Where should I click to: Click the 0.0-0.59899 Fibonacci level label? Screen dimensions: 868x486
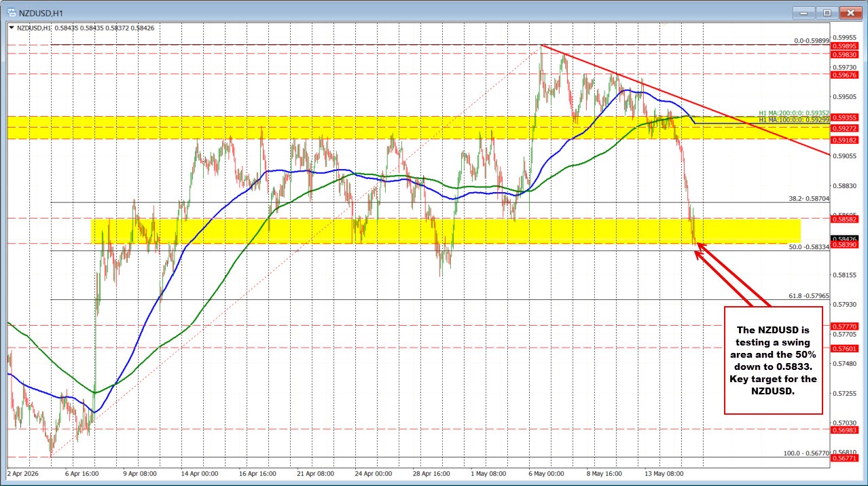[x=812, y=41]
